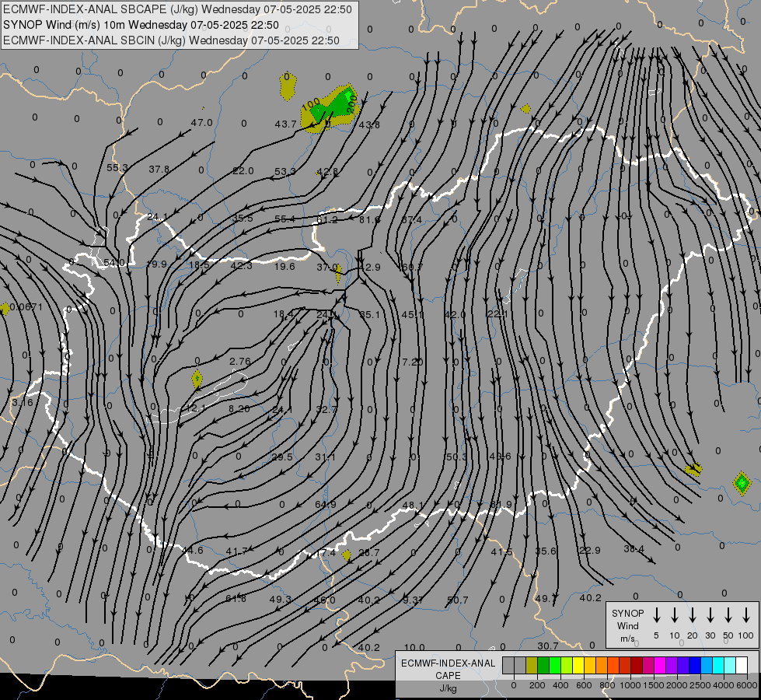Click the 3.16 value on map

23,403
